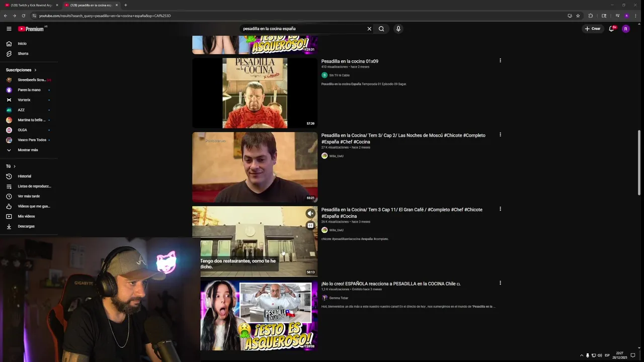Image resolution: width=644 pixels, height=362 pixels.
Task: Go to YouTube Premium home logo
Action: pyautogui.click(x=31, y=29)
